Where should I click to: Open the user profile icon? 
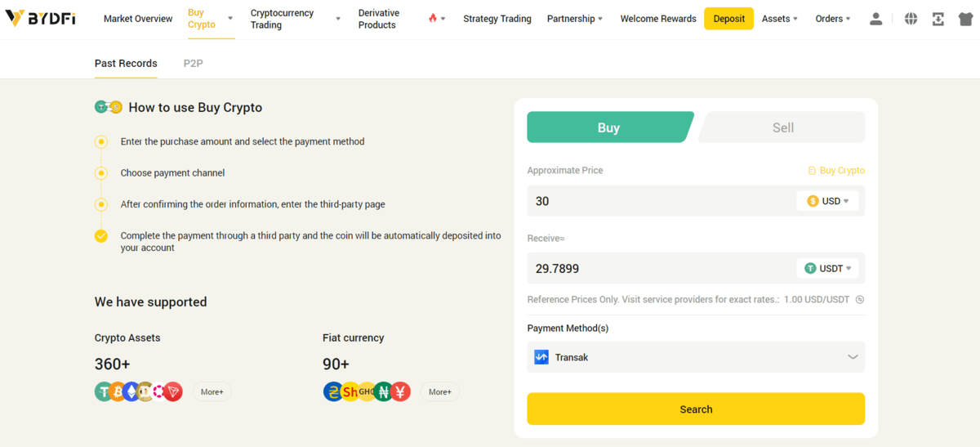coord(875,19)
